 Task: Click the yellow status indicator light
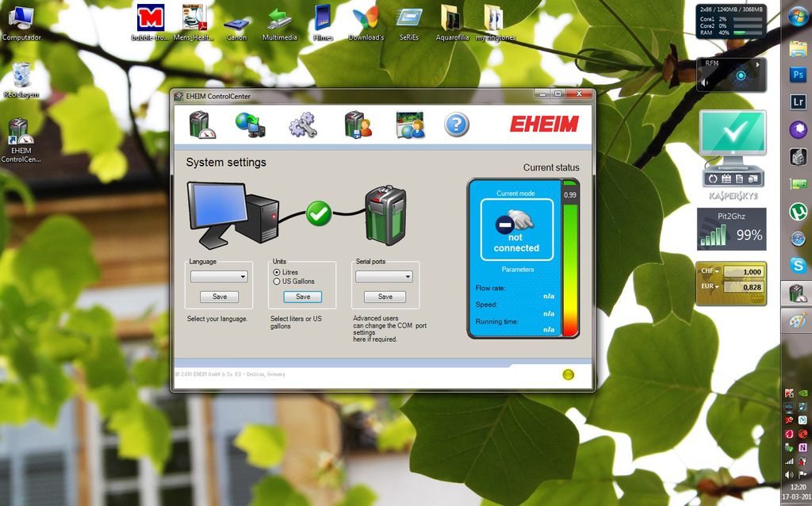pos(568,374)
